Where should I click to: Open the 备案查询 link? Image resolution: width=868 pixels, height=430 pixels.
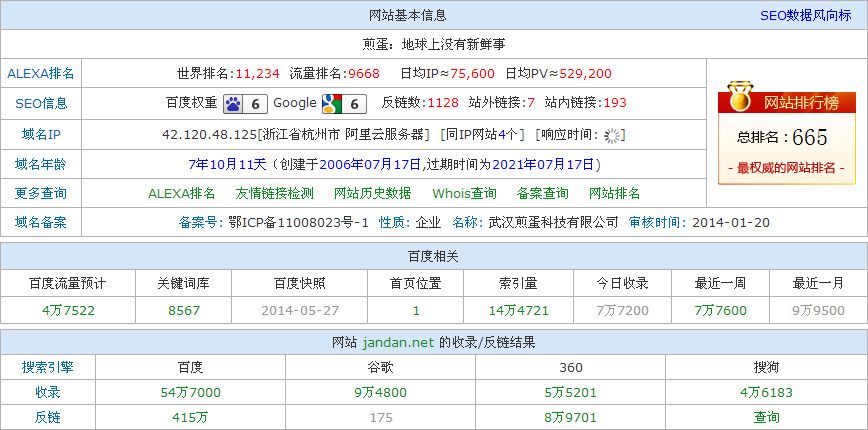(543, 193)
